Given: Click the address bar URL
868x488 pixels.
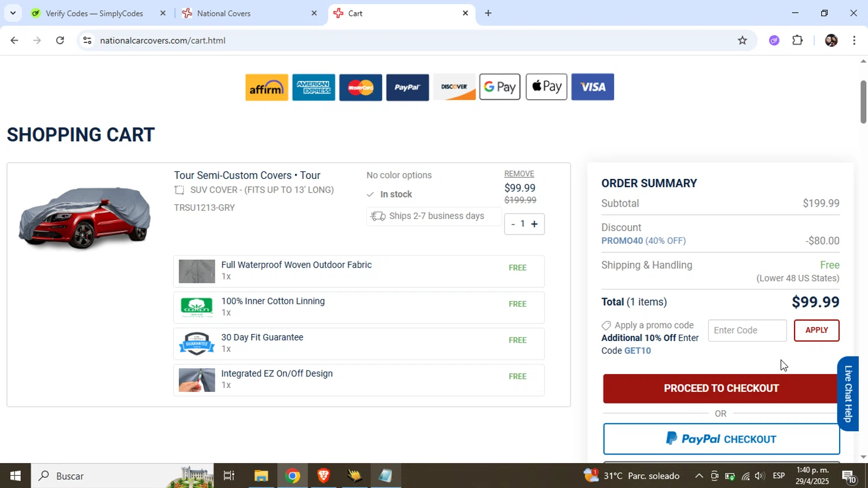Looking at the screenshot, I should pos(163,41).
